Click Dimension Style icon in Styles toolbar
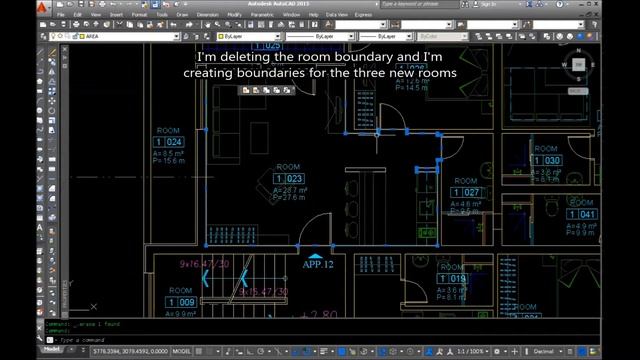Screen dimensions: 640x360 [x=395, y=24]
